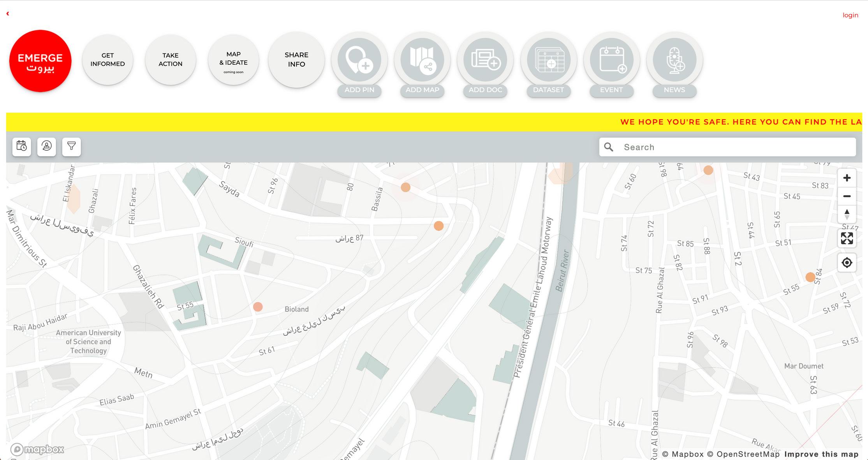Toggle fullscreen map view

point(847,238)
